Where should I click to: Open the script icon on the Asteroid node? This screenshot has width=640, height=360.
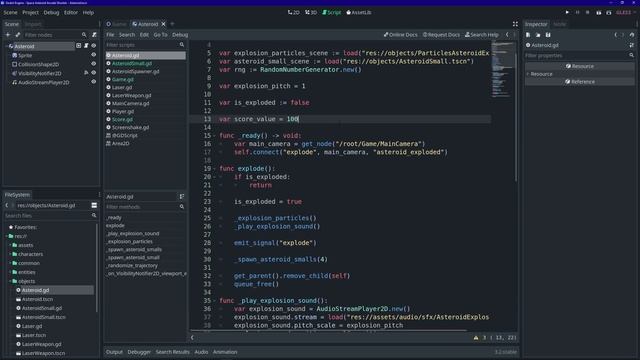[x=86, y=46]
